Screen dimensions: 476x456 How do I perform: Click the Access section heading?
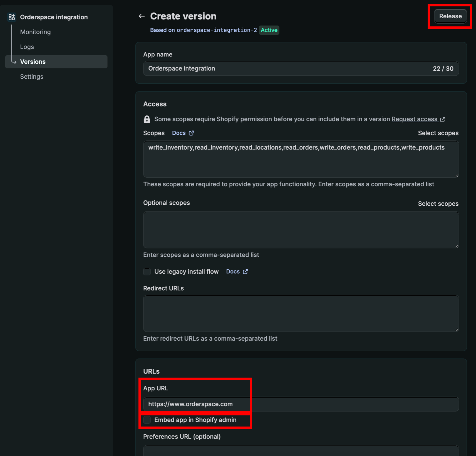coord(155,104)
